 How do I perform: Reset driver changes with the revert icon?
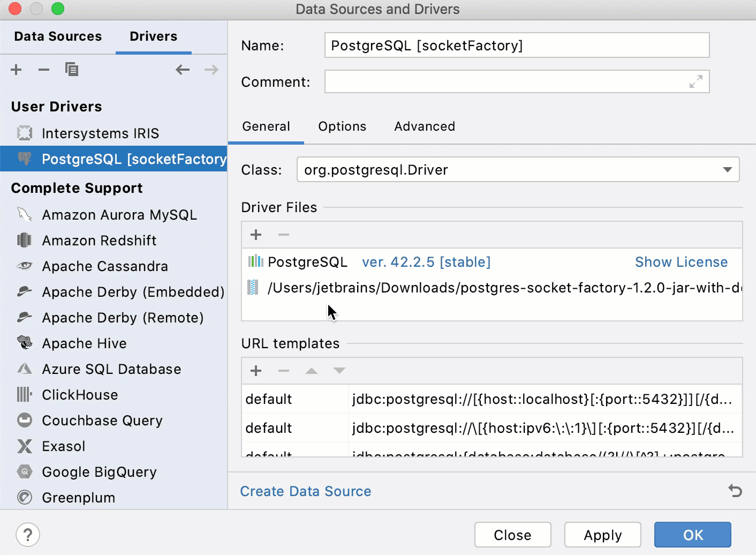735,491
